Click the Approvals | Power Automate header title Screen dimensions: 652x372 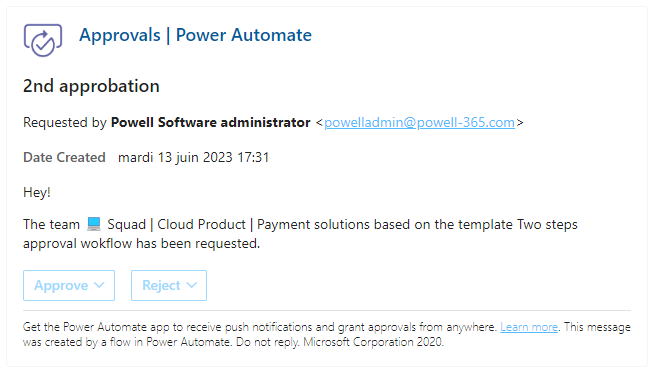click(195, 35)
